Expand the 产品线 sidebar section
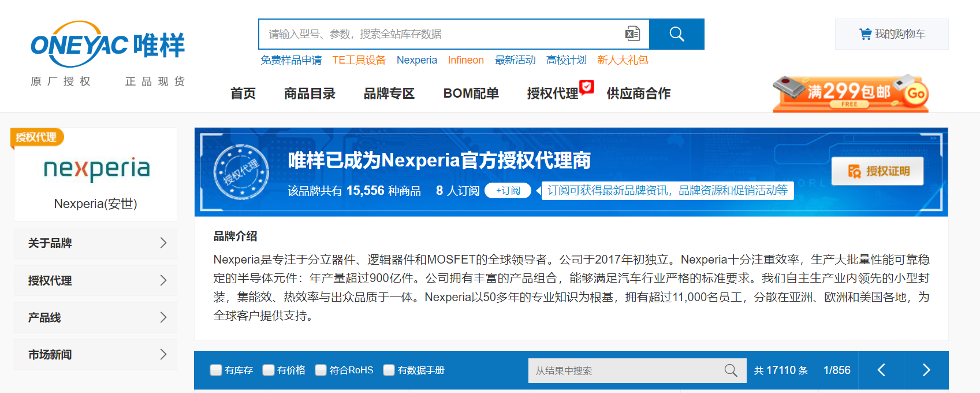Screen dimensions: 980x393 95,317
